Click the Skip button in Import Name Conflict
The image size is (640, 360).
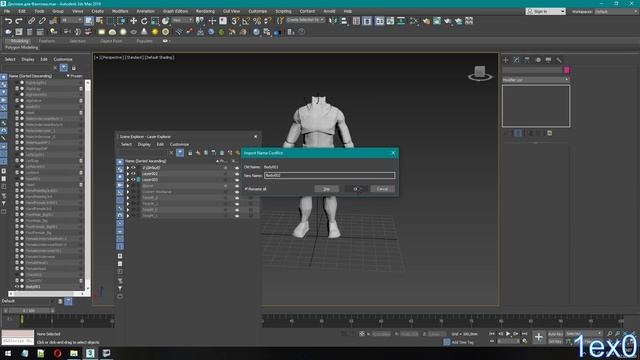(327, 189)
